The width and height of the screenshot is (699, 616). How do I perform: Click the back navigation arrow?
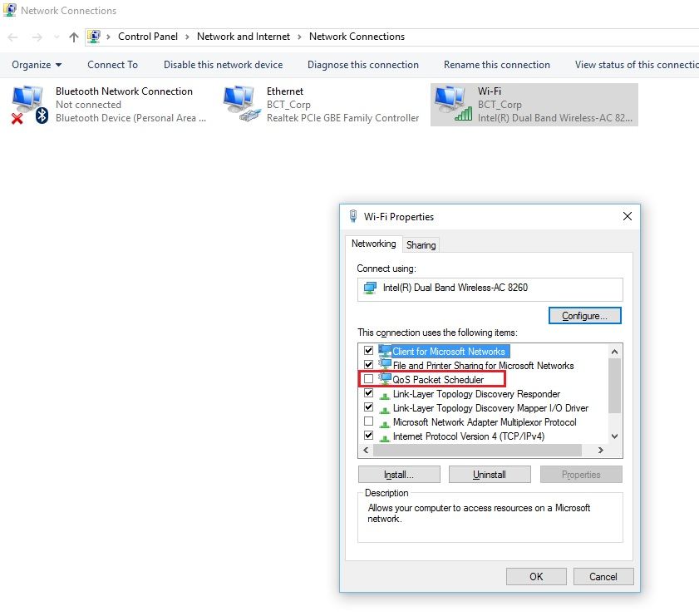[13, 37]
